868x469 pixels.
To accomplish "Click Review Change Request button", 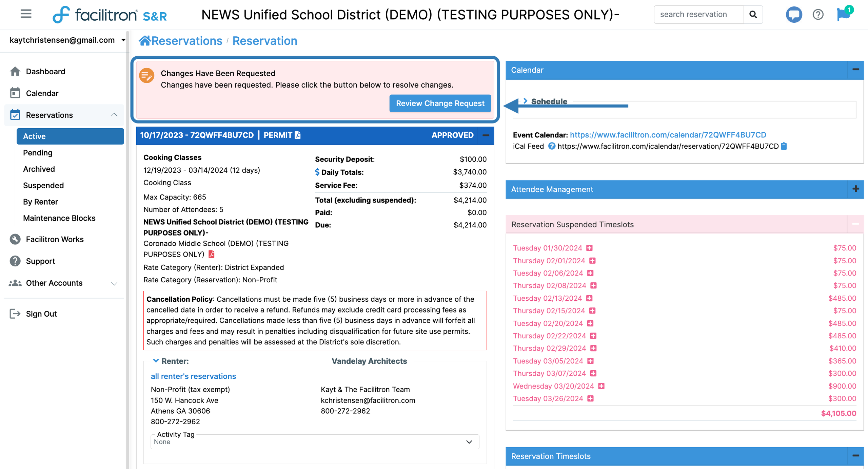I will pos(440,104).
